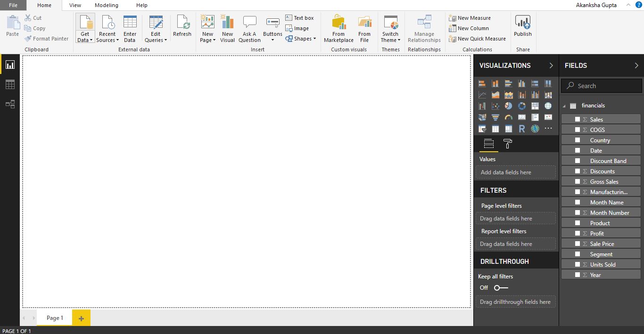Add a new page with plus button
644x334 pixels.
pos(81,318)
